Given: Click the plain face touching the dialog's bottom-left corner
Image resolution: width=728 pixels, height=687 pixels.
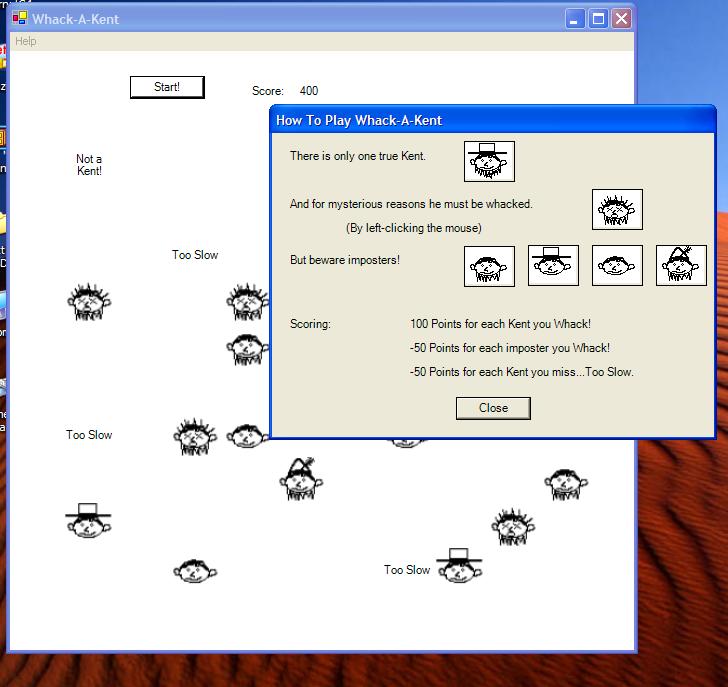Looking at the screenshot, I should click(247, 436).
